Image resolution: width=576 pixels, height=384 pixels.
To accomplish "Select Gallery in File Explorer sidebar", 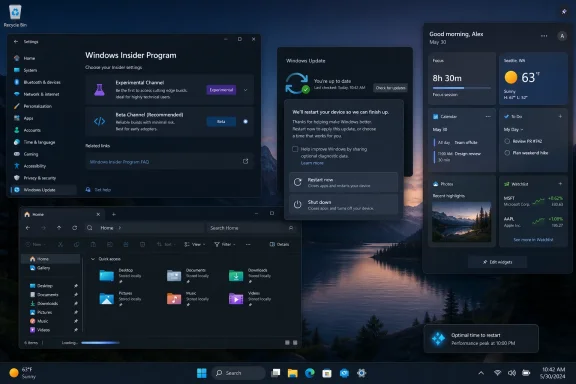I will 51,268.
